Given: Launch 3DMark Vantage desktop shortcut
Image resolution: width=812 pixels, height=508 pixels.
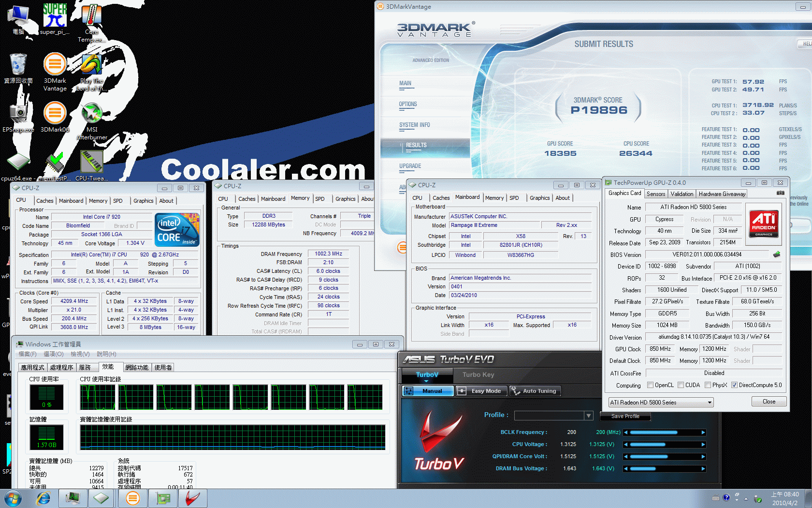Looking at the screenshot, I should click(55, 72).
